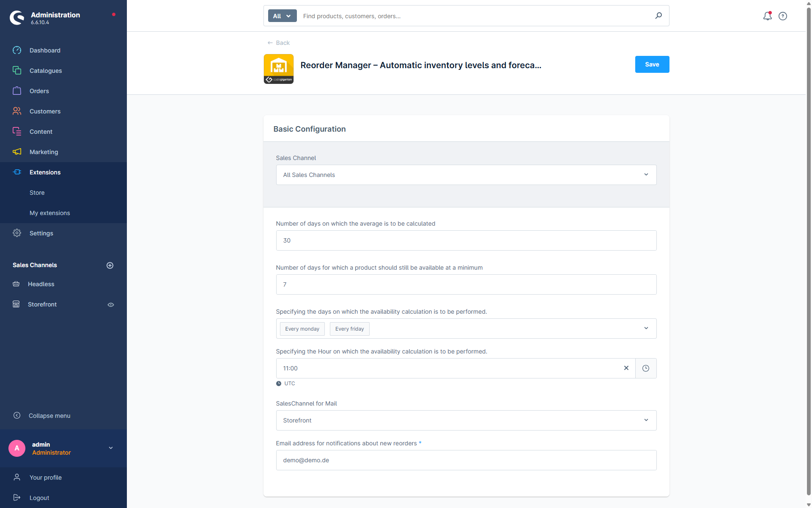Viewport: 812px width, 508px height.
Task: Expand the admin user menu chevron
Action: pyautogui.click(x=111, y=448)
